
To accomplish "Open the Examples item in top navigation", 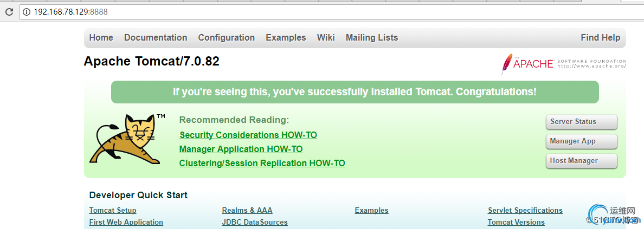I will [286, 38].
